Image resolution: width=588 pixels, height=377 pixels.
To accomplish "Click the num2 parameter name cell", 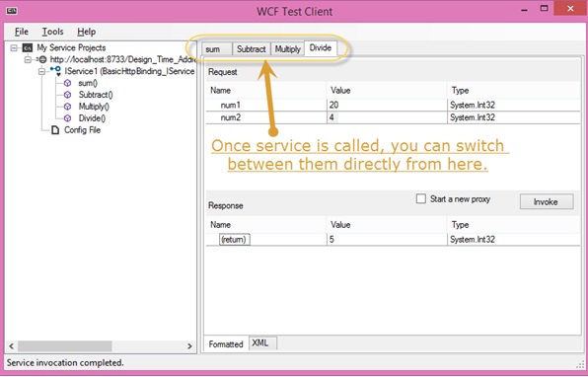I will [266, 117].
